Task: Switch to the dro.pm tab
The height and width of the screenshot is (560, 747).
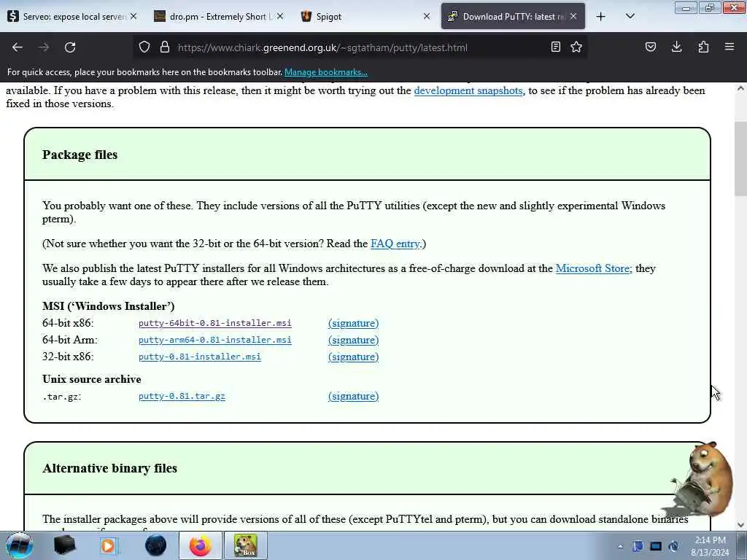Action: coord(219,17)
